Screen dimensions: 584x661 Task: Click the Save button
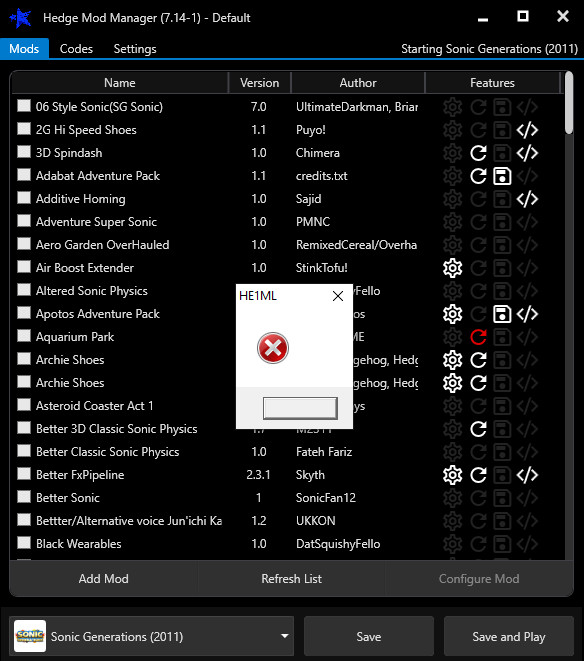pyautogui.click(x=369, y=636)
